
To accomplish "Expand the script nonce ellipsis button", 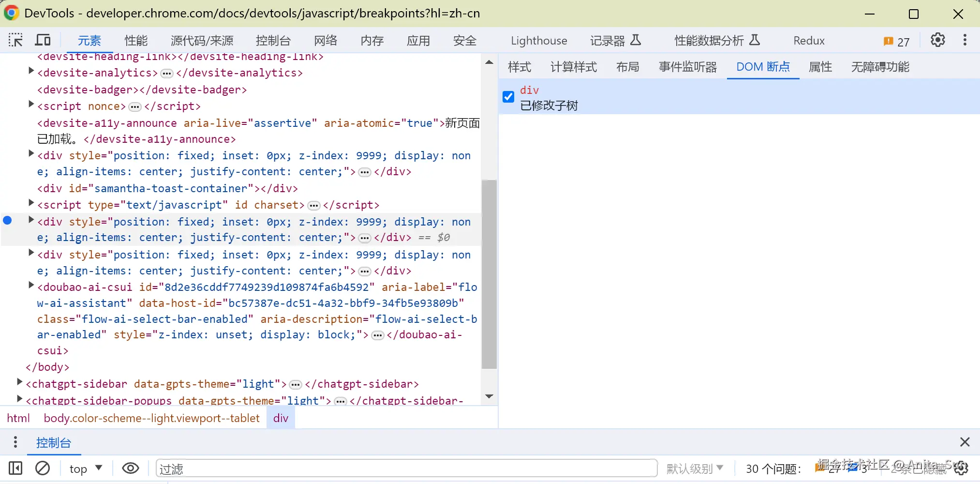I will [135, 107].
